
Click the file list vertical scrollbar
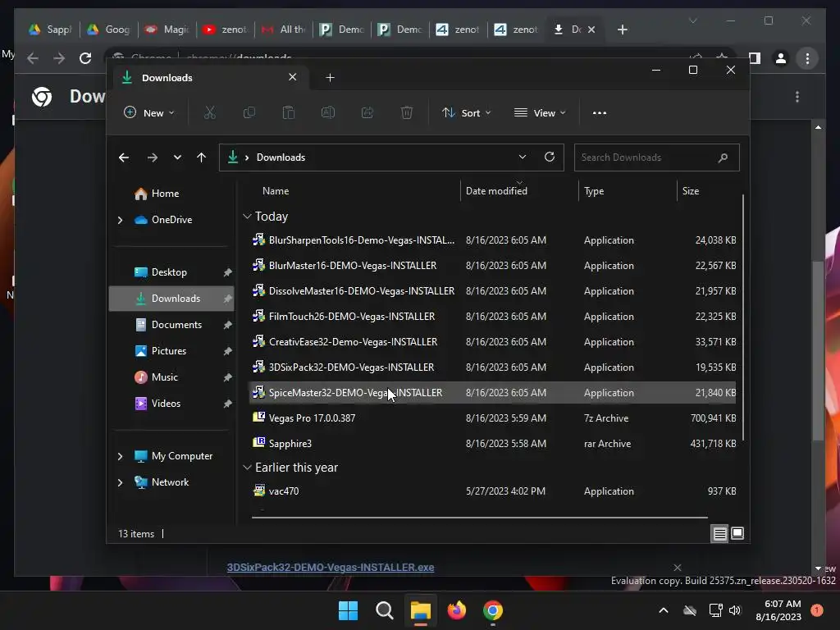pyautogui.click(x=743, y=317)
